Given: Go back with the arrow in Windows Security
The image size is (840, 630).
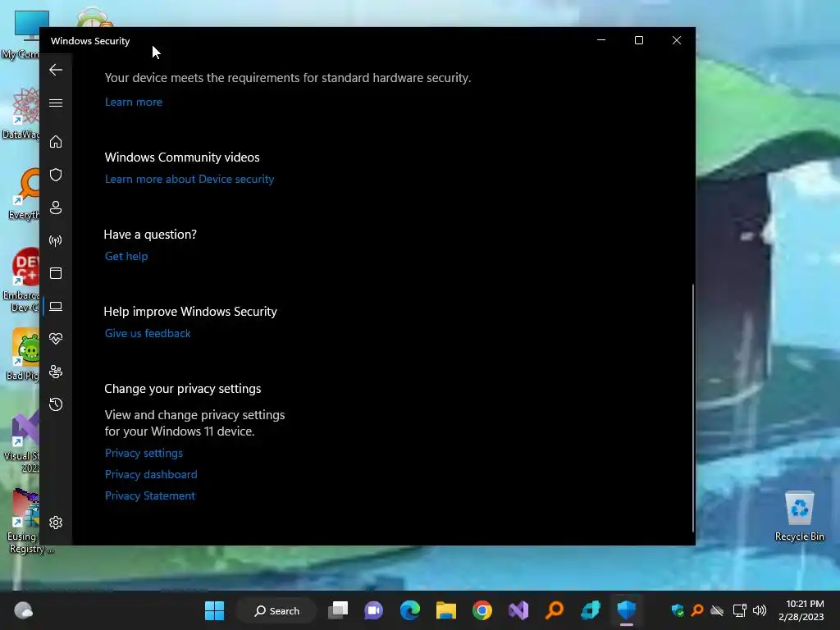Looking at the screenshot, I should [56, 70].
